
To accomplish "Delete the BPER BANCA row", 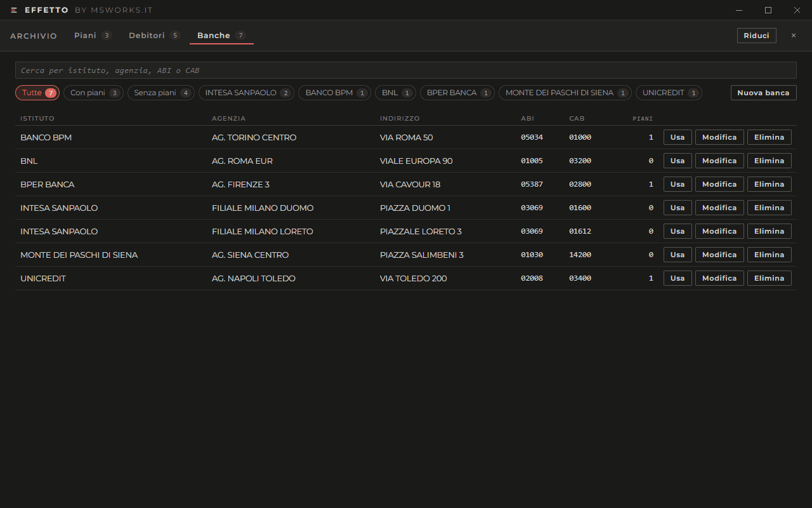I will tap(769, 184).
